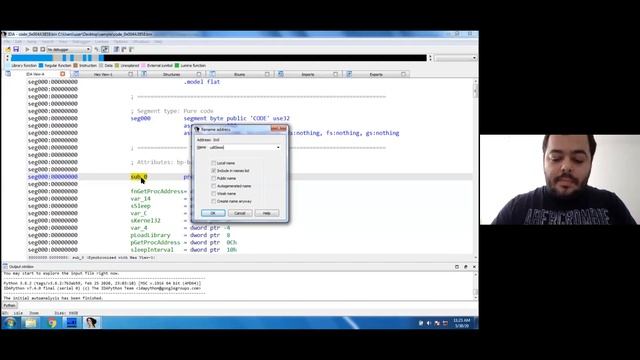The height and width of the screenshot is (360, 640).
Task: Click the Regular function blue legend swatch
Action: 41,65
